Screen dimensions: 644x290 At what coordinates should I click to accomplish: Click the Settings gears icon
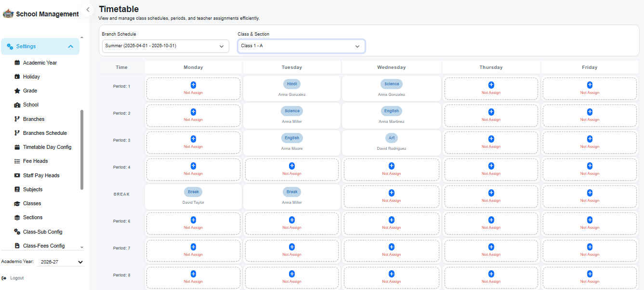10,46
